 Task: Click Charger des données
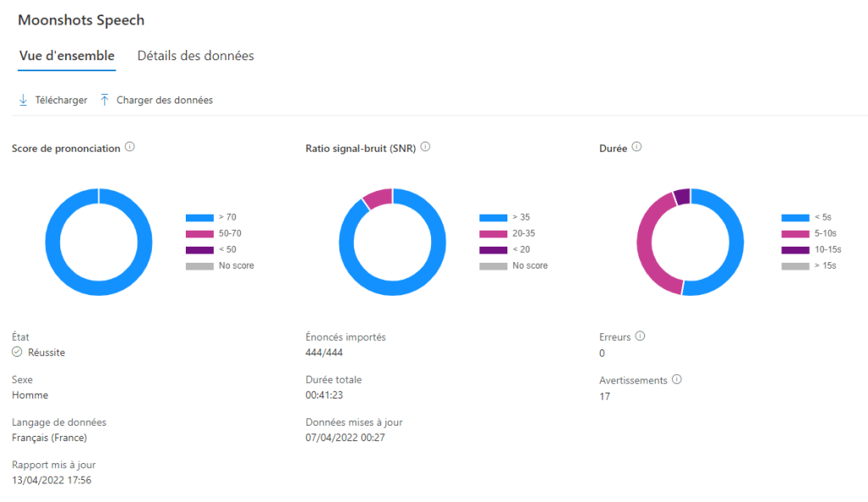point(164,99)
